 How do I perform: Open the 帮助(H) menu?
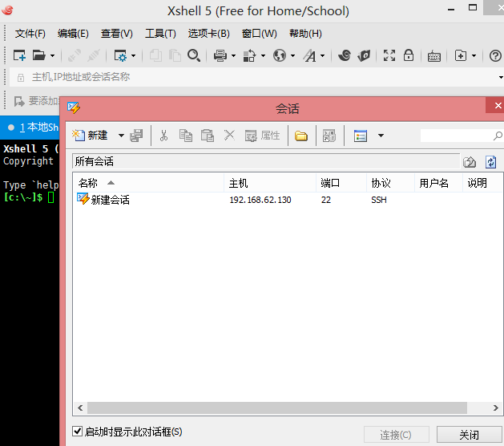(x=305, y=34)
